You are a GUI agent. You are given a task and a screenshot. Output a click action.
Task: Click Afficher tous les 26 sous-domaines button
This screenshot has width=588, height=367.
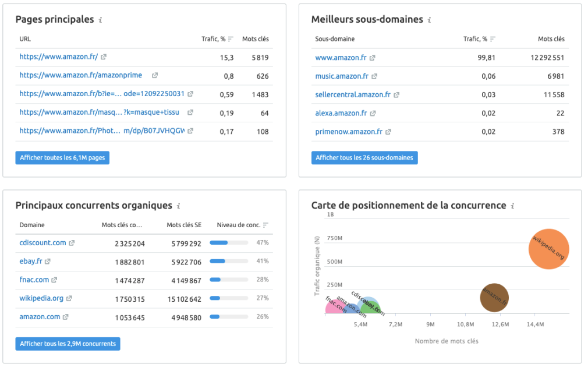pos(364,158)
